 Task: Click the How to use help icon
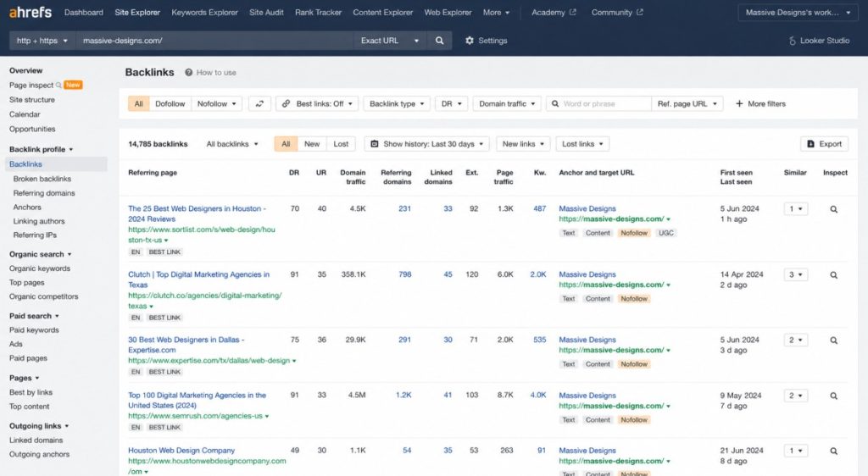click(x=189, y=73)
